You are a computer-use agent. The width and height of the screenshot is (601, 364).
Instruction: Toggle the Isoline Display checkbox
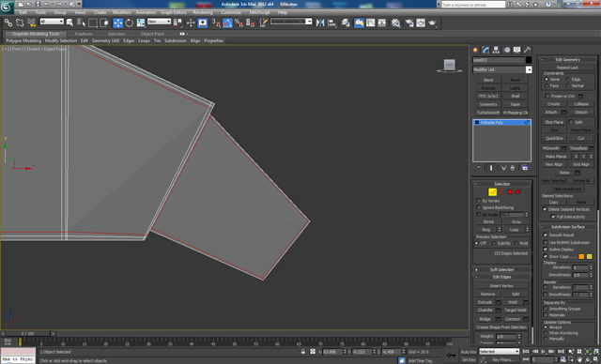tap(546, 250)
